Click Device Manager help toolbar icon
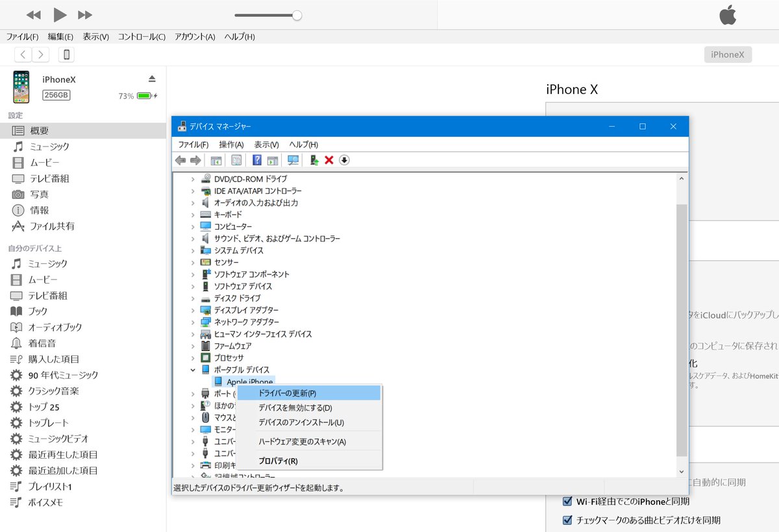The width and height of the screenshot is (779, 532). click(x=257, y=160)
